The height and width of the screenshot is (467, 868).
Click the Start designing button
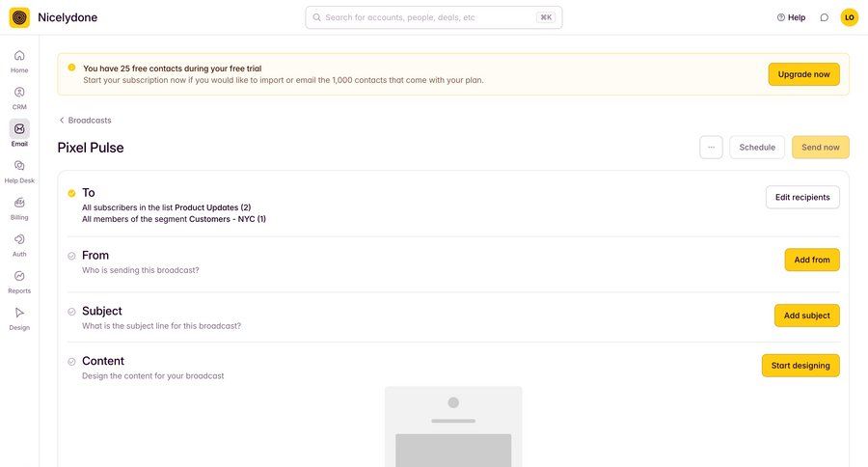tap(800, 366)
